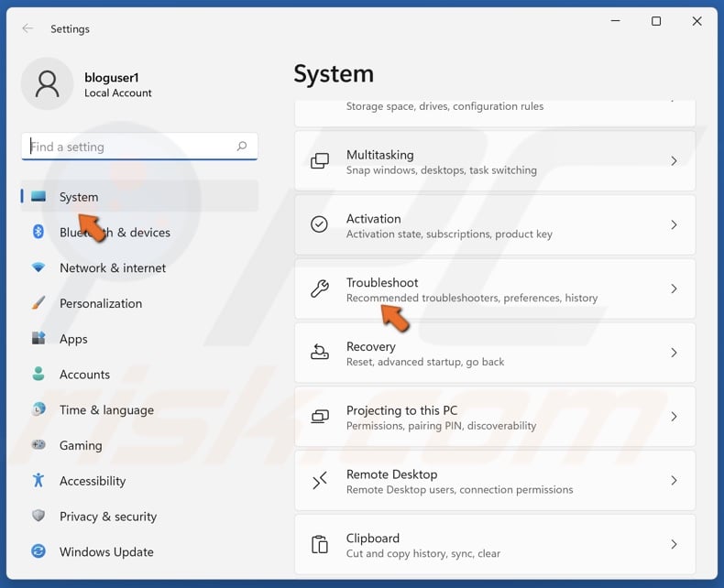The image size is (724, 588).
Task: Click the Privacy shield icon
Action: (x=38, y=515)
